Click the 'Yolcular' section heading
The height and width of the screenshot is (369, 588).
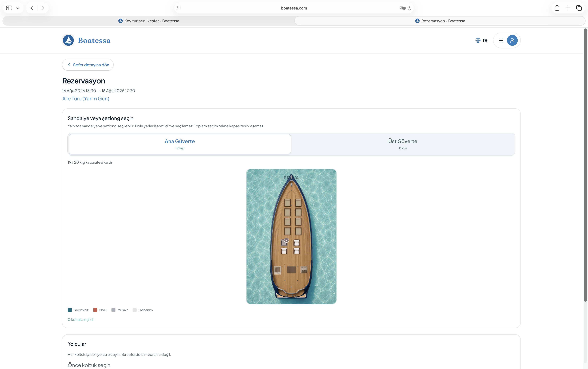[x=77, y=344]
